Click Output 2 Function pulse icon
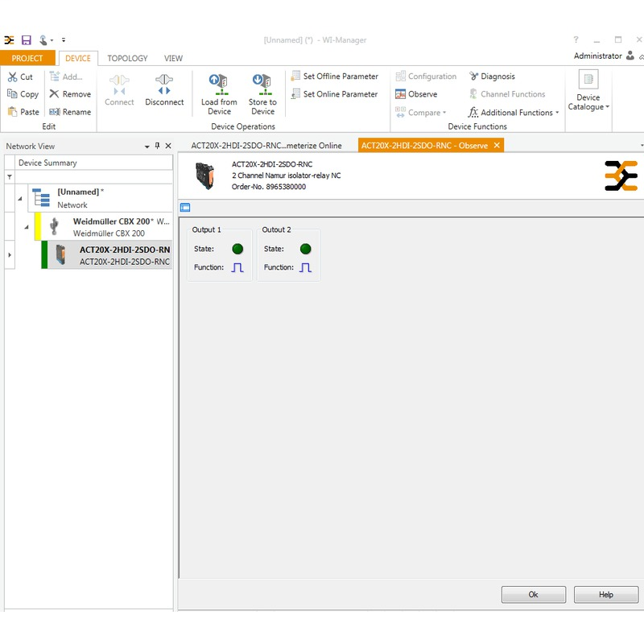The image size is (644, 644). point(306,267)
